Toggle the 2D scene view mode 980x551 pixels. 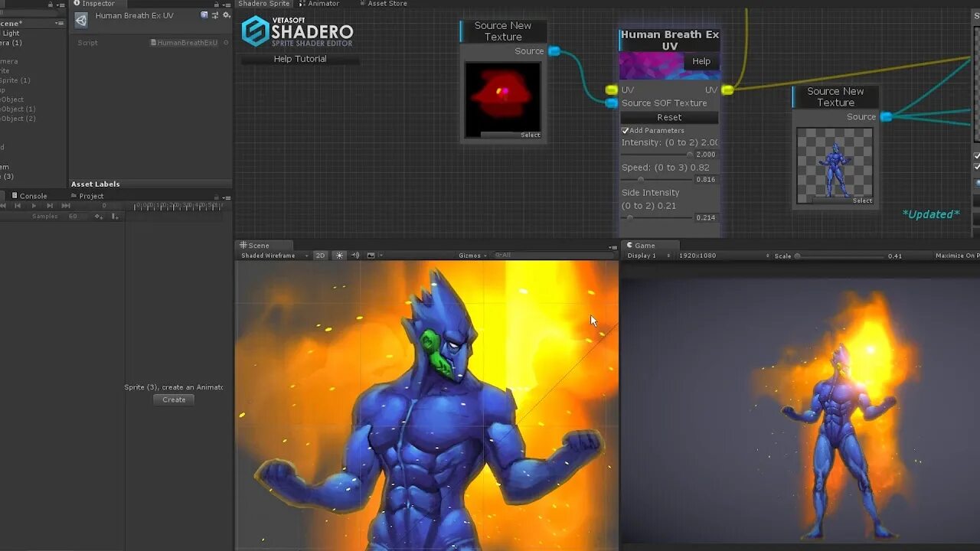coord(320,256)
